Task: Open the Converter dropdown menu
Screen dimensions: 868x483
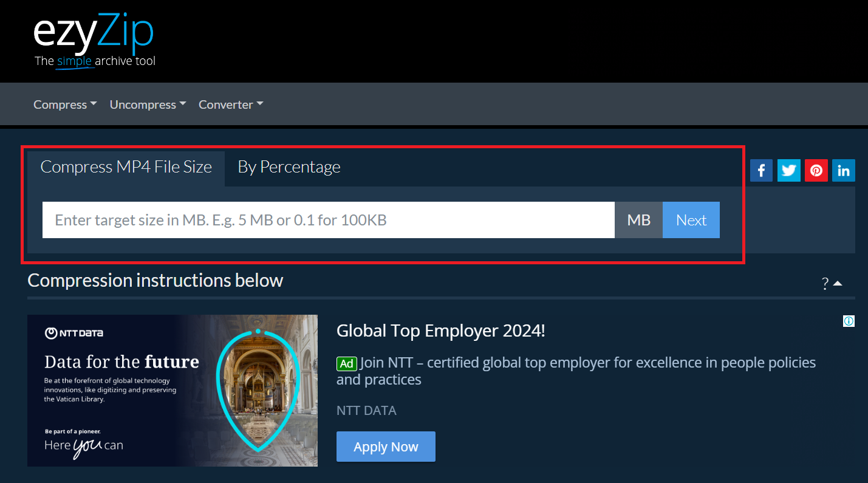Action: coord(230,104)
